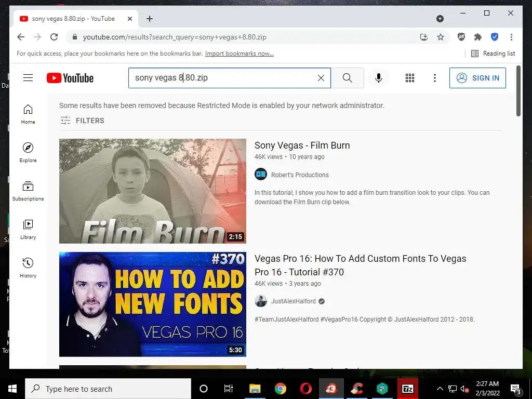Image resolution: width=532 pixels, height=399 pixels.
Task: Start voice search with the microphone
Action: (379, 78)
